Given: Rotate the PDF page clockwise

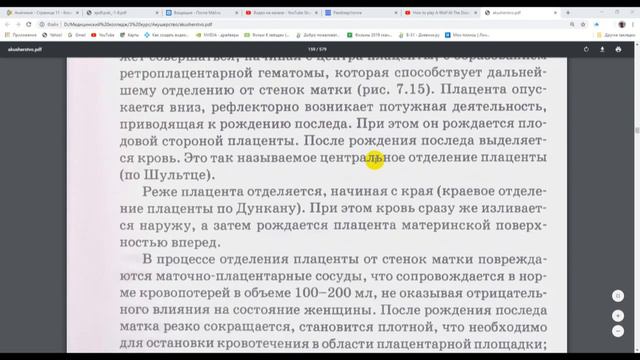Looking at the screenshot, I should coord(586,49).
